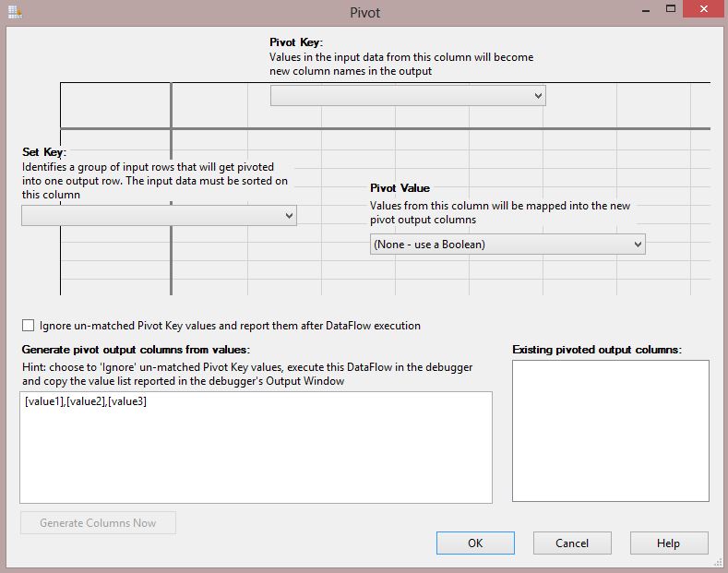Screen dimensions: 728x573
Task: Click the 'Pivot' title bar text
Action: 364,13
